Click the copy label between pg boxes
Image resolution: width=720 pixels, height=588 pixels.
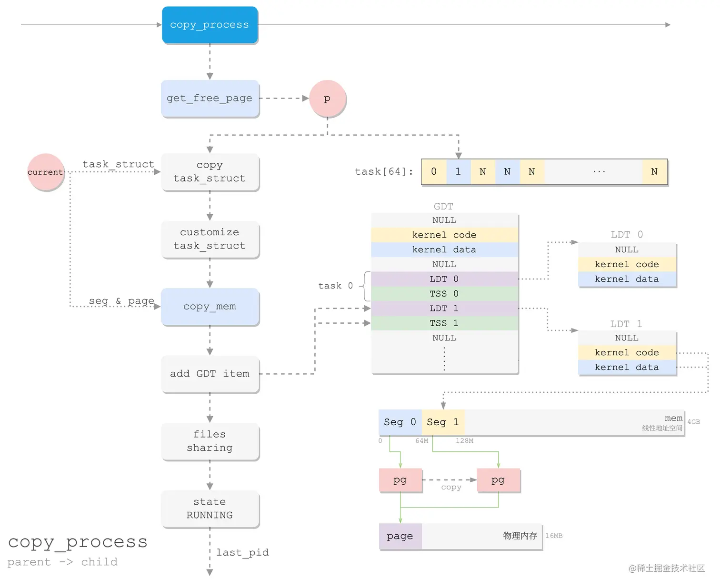(451, 487)
